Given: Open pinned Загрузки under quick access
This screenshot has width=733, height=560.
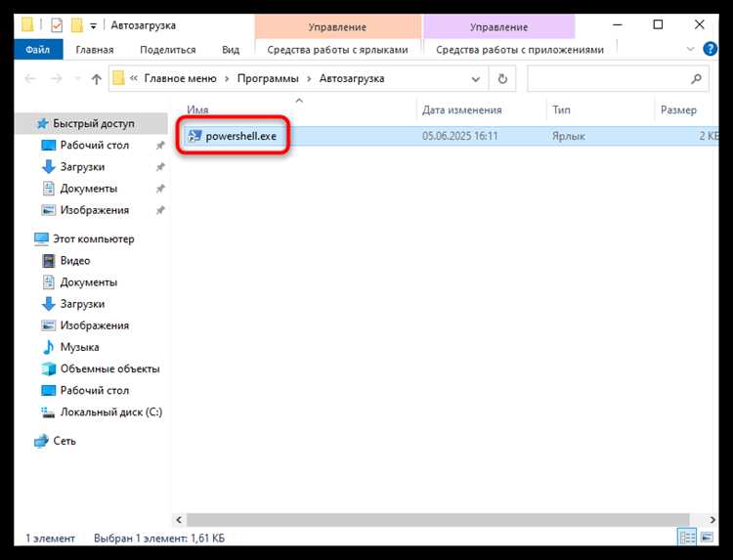Looking at the screenshot, I should pos(82,167).
